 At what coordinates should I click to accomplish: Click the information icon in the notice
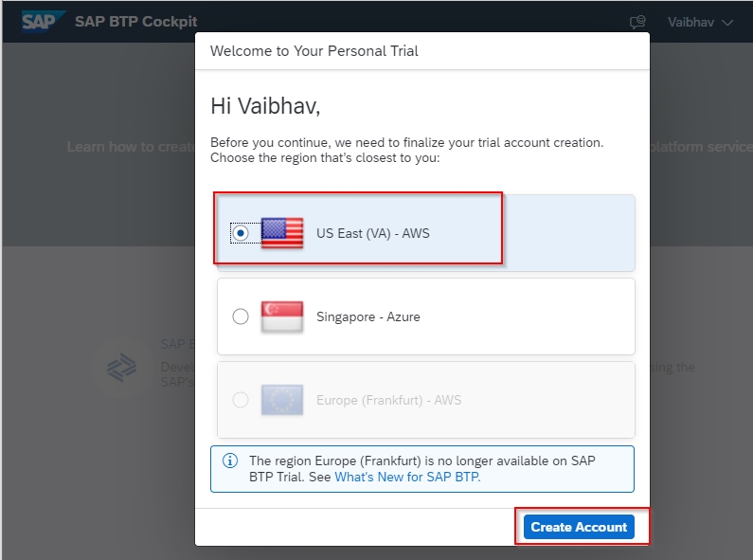click(x=230, y=461)
